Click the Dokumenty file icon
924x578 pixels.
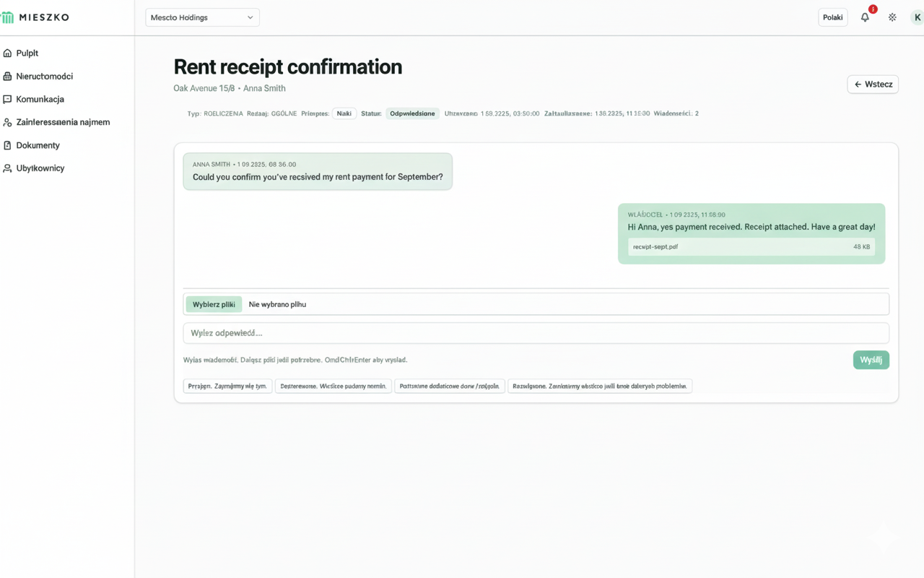7,145
